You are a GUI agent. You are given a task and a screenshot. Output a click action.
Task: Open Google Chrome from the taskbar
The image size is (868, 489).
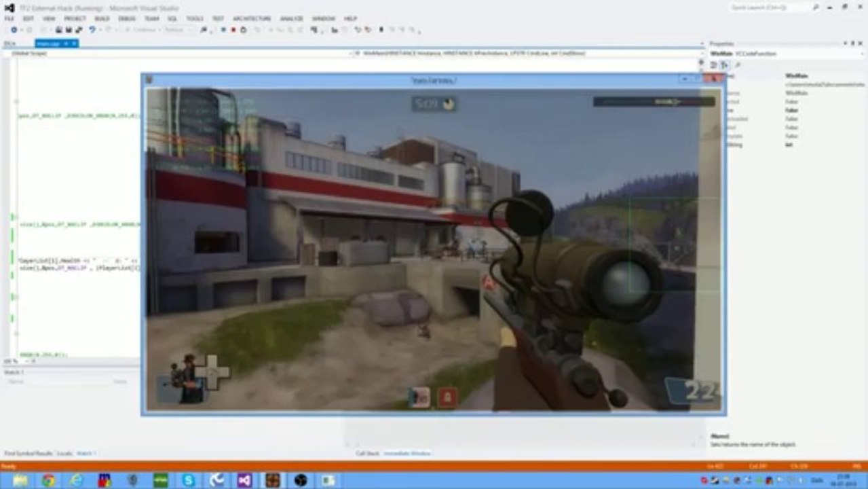(48, 480)
